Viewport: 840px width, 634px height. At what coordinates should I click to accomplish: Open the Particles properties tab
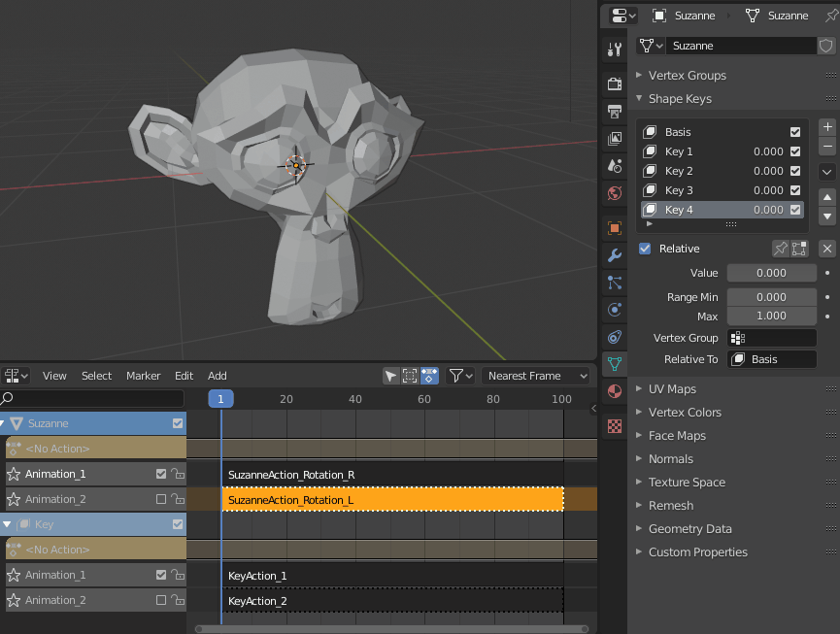[615, 283]
